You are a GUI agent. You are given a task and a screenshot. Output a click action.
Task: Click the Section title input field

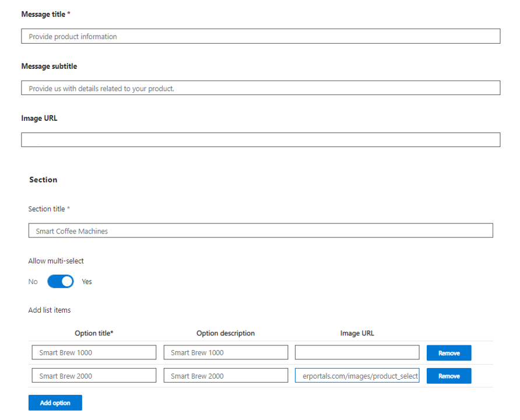(x=261, y=230)
